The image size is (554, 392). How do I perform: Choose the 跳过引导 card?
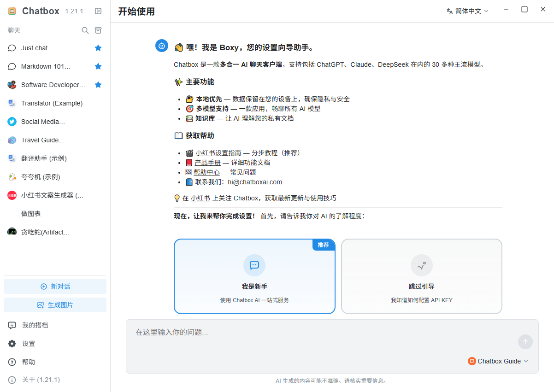click(x=422, y=276)
